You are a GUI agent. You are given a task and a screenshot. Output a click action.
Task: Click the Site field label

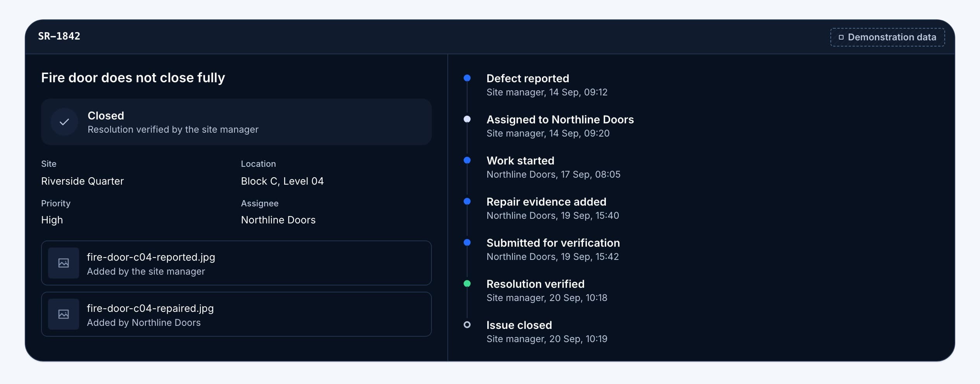tap(49, 164)
